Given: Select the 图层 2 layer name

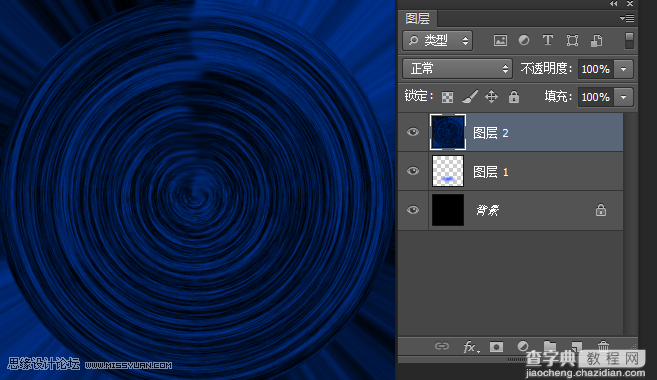Looking at the screenshot, I should (x=491, y=133).
